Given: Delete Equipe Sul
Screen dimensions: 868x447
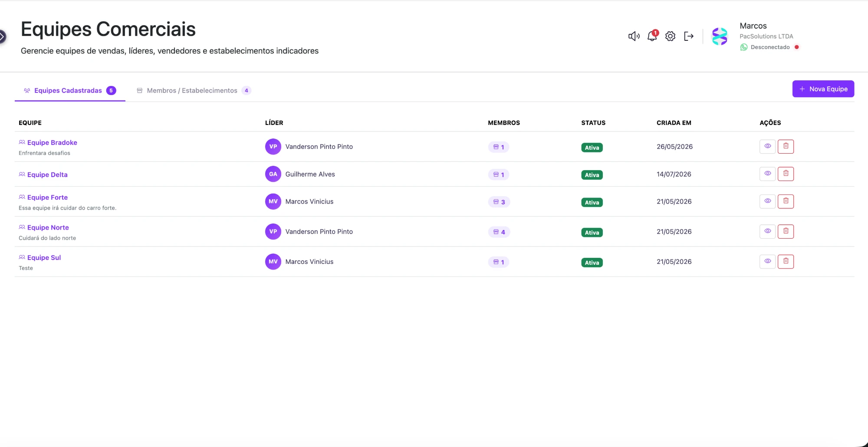Looking at the screenshot, I should 786,261.
